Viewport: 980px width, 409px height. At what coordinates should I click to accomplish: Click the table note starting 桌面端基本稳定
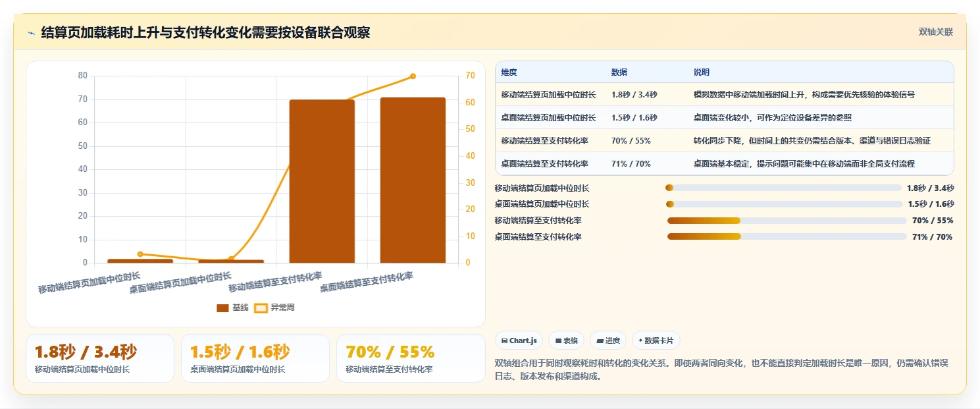pos(804,164)
